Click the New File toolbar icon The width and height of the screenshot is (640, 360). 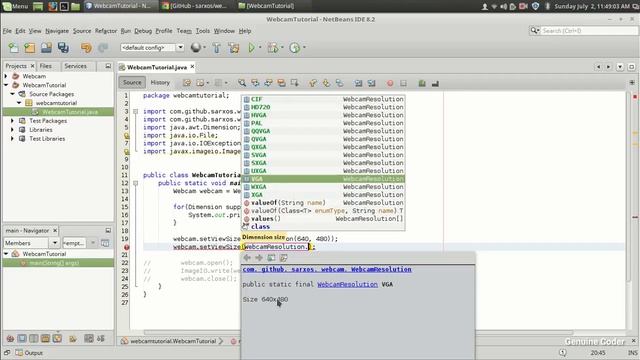click(x=13, y=48)
